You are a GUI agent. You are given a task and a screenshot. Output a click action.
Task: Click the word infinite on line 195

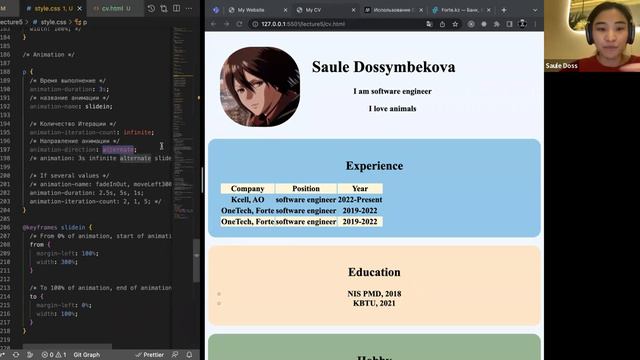tap(137, 132)
